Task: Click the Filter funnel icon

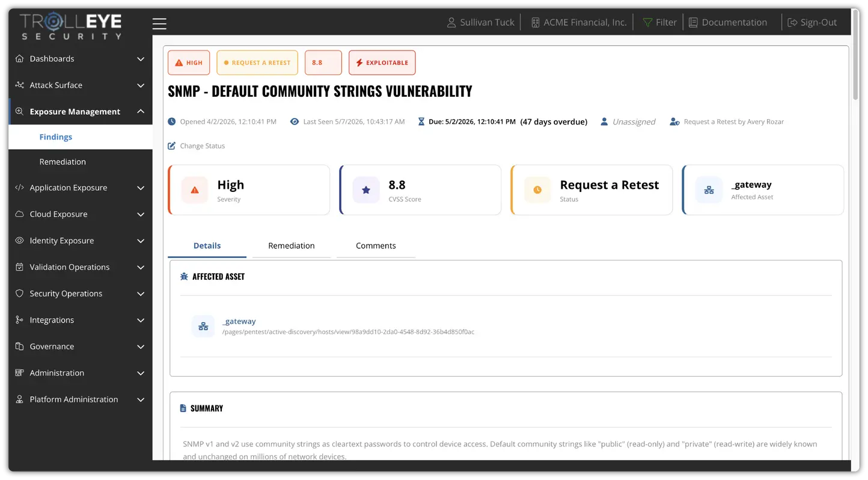Action: pos(647,22)
